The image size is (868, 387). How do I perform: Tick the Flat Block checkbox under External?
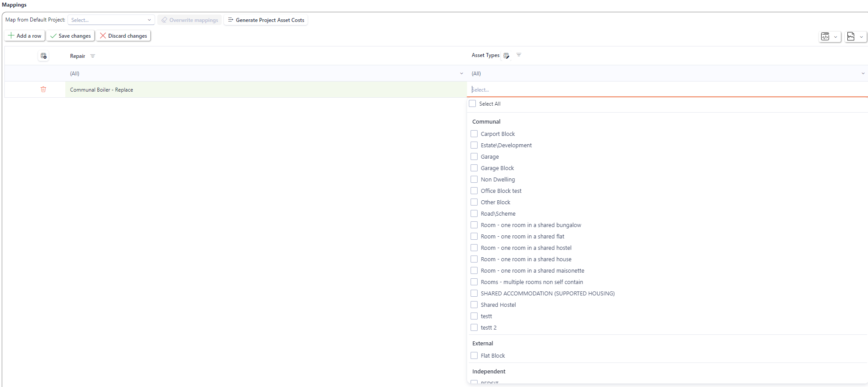474,356
